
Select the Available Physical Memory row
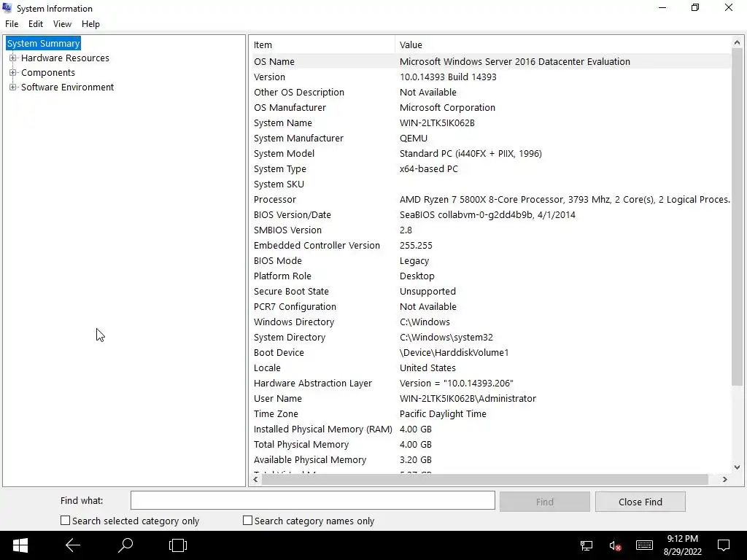(491, 459)
